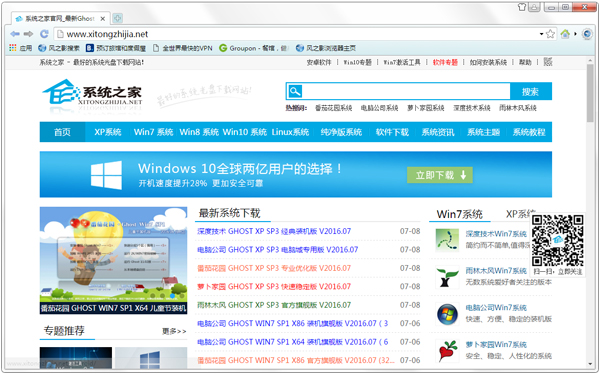Open the Win10专题 top link
This screenshot has width=600, height=374.
click(x=357, y=62)
